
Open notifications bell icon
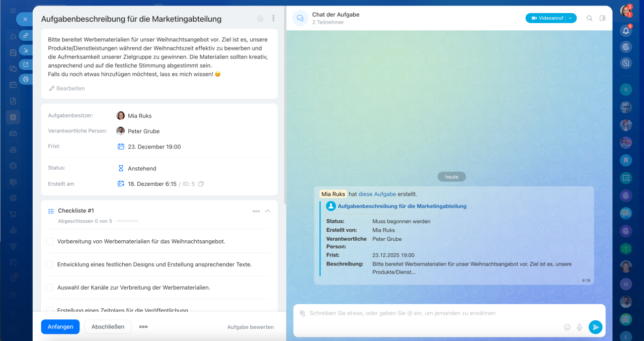(x=626, y=31)
